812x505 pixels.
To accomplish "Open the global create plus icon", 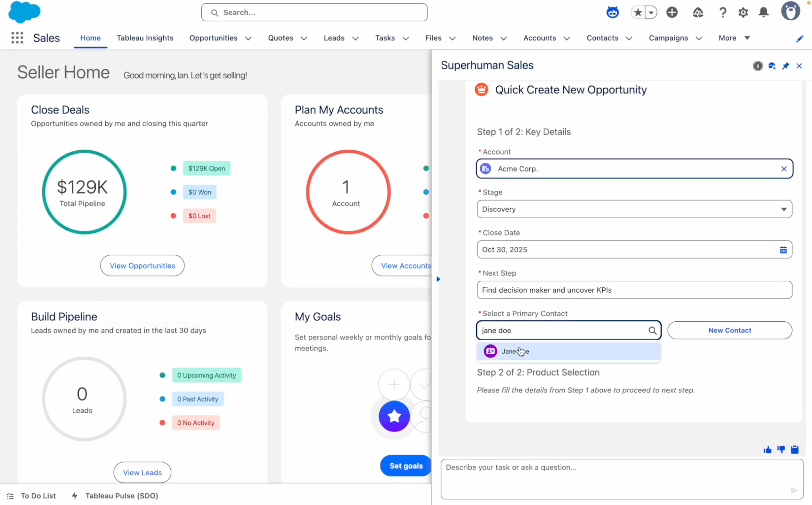I will [x=672, y=13].
